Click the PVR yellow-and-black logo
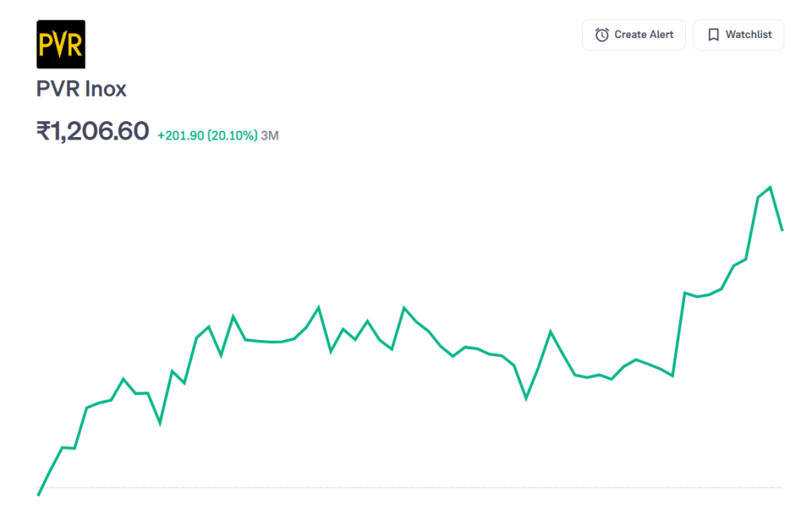Screen dimensions: 812x505 [x=61, y=44]
